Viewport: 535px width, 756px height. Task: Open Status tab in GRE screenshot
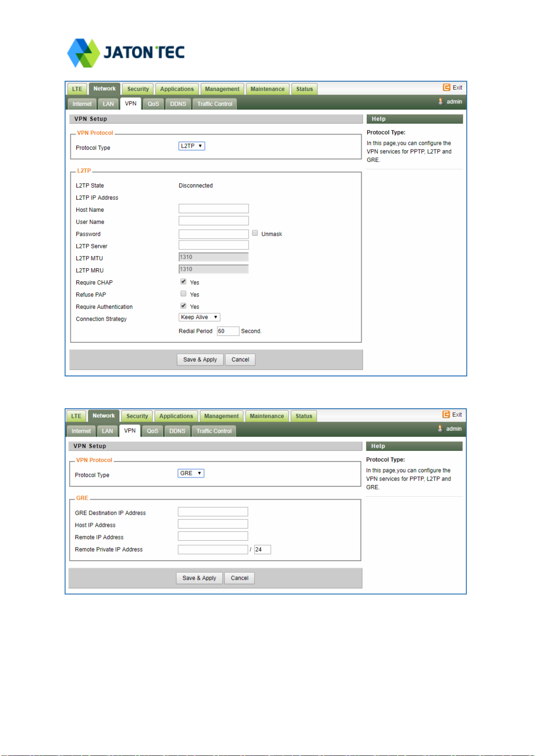[304, 416]
